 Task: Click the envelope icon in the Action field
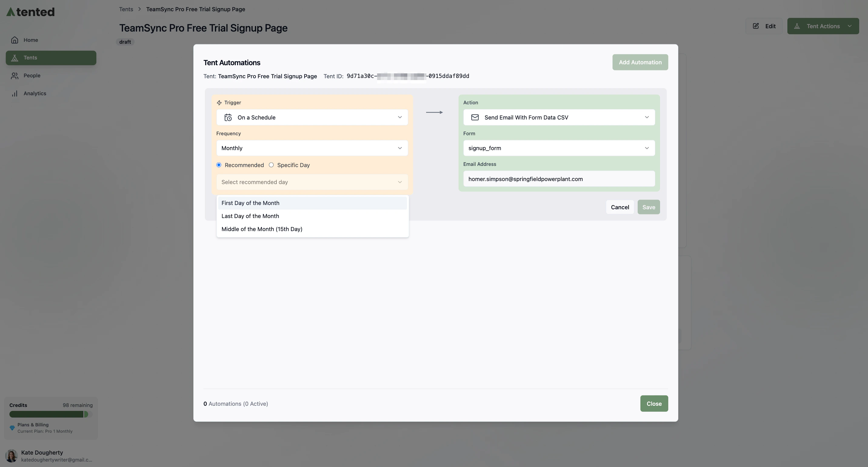475,117
